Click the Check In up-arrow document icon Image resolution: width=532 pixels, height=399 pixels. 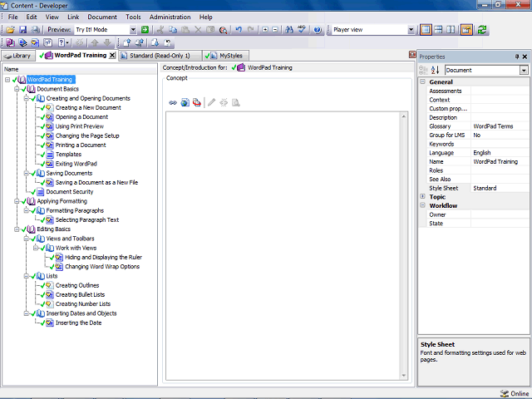pyautogui.click(x=127, y=42)
